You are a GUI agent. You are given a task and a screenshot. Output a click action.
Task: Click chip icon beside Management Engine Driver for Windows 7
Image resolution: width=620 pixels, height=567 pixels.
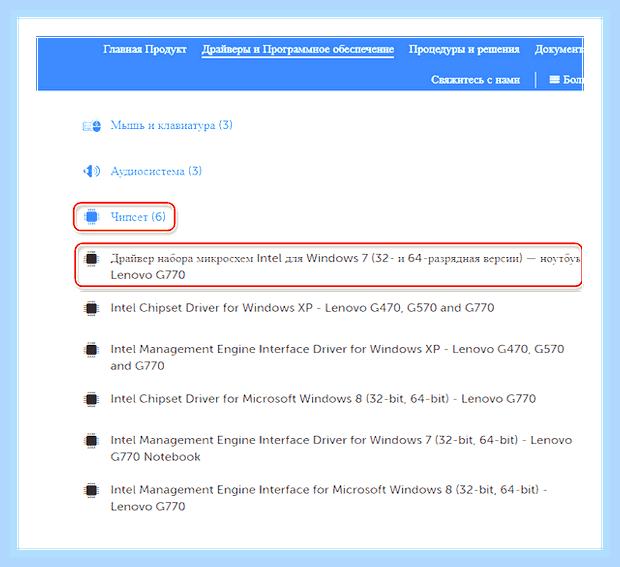point(91,440)
